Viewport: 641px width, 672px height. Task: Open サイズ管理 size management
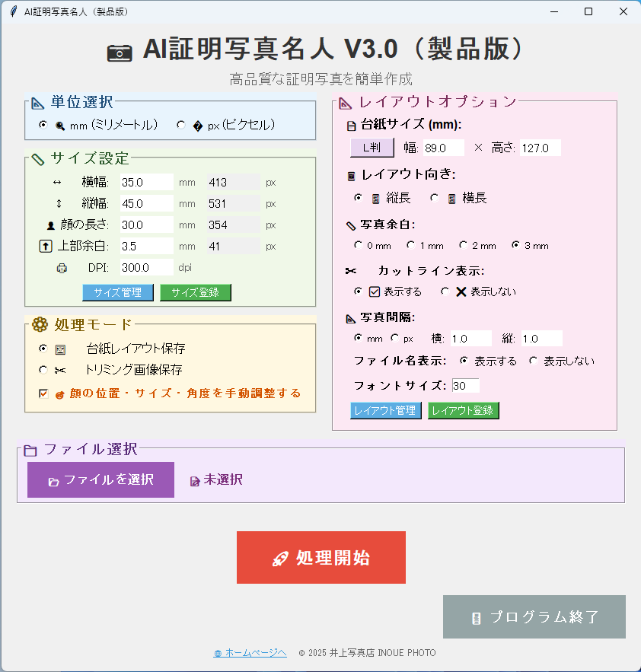coord(118,292)
